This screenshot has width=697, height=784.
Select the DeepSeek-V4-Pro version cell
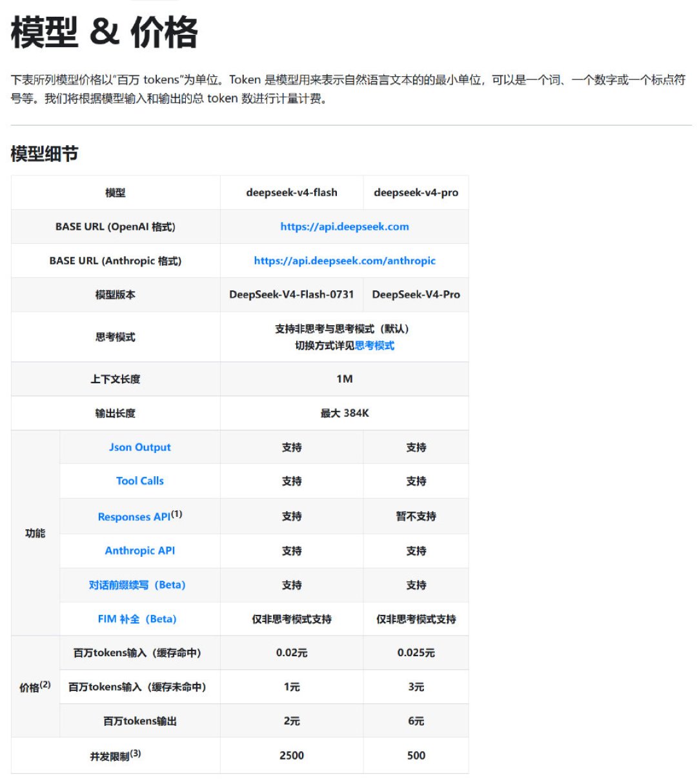tap(416, 294)
